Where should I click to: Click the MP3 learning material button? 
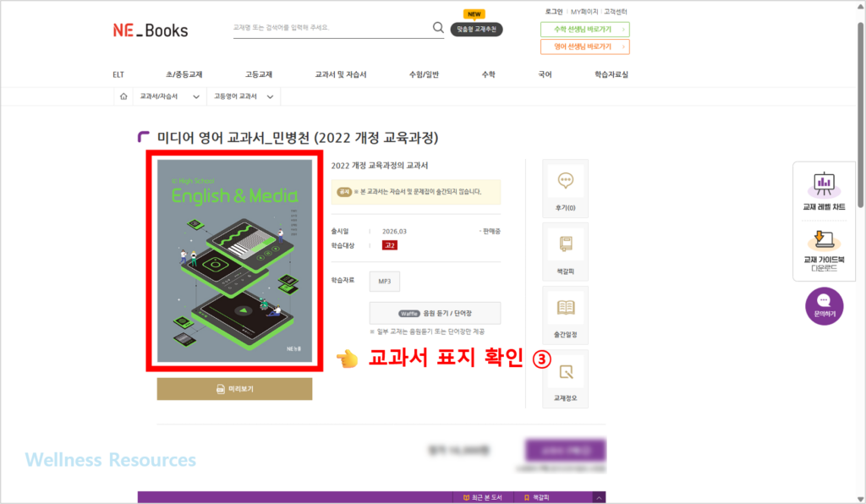pos(385,282)
